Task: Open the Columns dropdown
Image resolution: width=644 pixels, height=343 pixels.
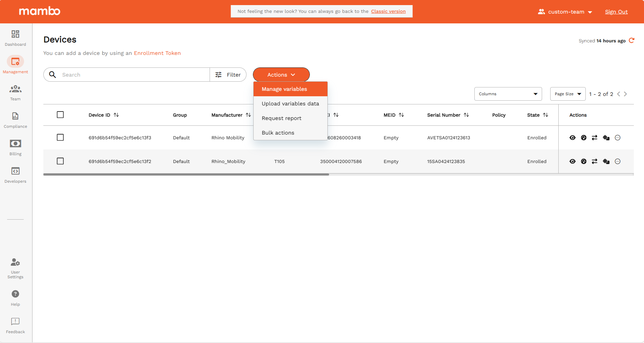Action: (508, 94)
